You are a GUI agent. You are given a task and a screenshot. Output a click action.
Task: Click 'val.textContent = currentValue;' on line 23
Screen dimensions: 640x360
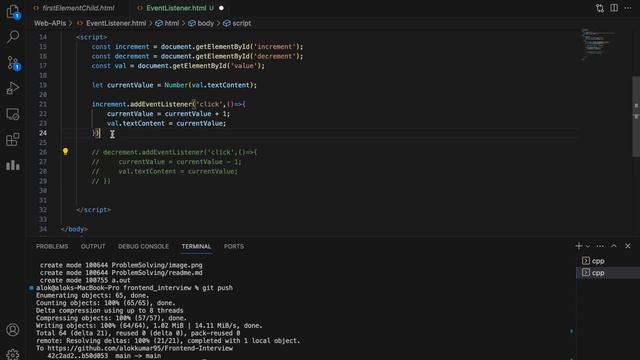[x=167, y=123]
